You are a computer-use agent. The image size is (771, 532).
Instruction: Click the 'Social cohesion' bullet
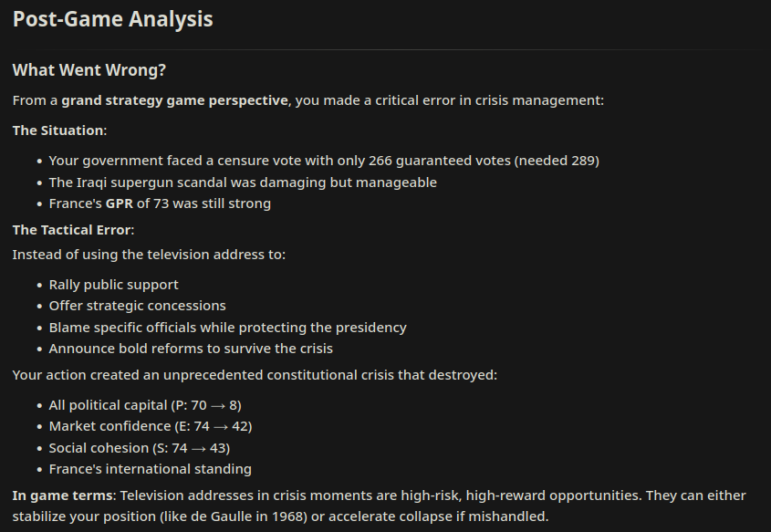139,448
